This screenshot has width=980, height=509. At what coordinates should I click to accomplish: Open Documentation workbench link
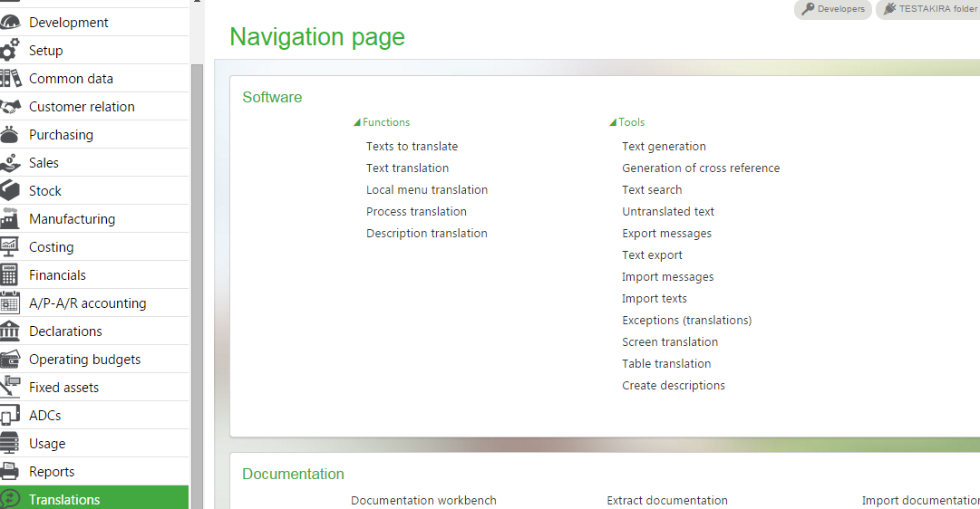pos(423,501)
